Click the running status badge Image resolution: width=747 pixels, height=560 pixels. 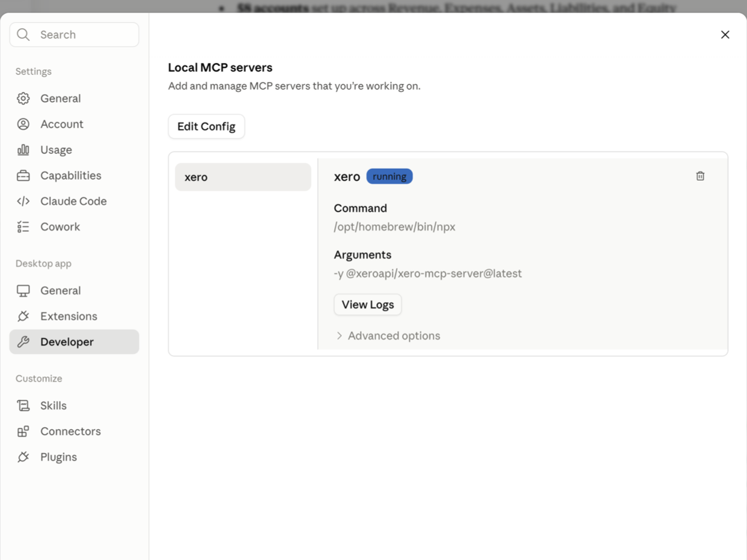coord(389,177)
